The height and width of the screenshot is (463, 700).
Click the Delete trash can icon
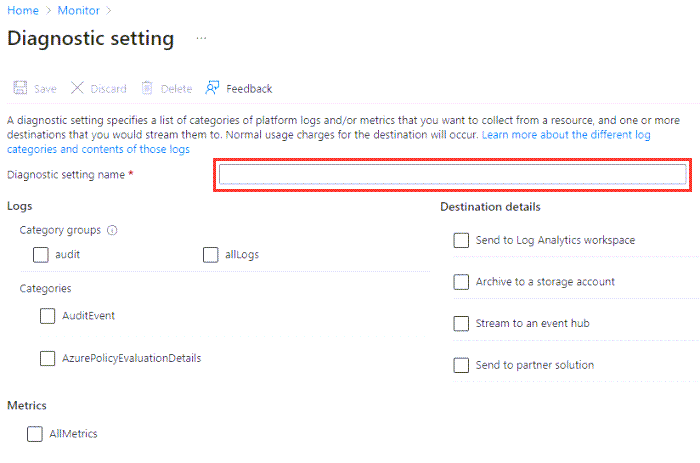[148, 88]
